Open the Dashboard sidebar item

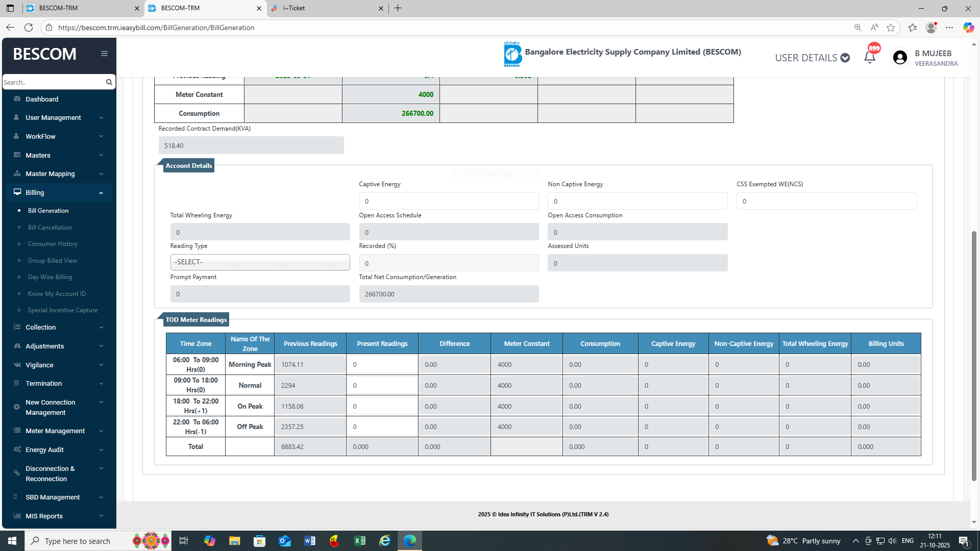(42, 99)
